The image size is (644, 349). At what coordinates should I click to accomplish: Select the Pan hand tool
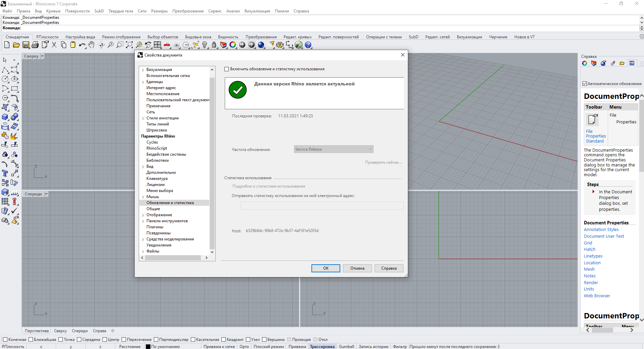(x=91, y=45)
